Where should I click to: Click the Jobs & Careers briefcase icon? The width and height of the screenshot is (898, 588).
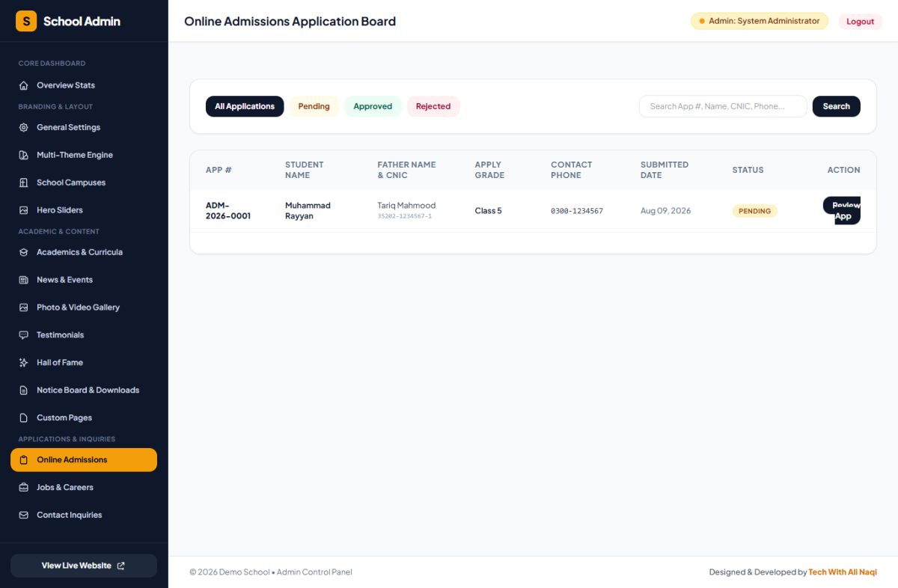[23, 488]
